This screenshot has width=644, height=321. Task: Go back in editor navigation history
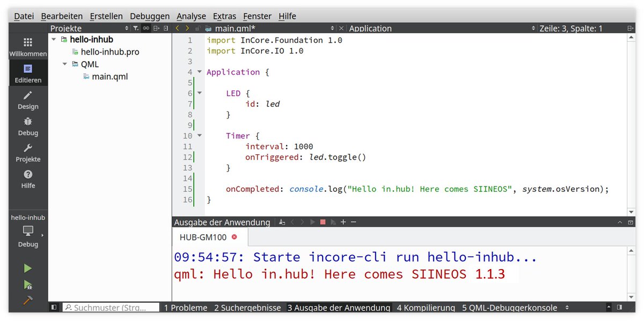pyautogui.click(x=178, y=28)
